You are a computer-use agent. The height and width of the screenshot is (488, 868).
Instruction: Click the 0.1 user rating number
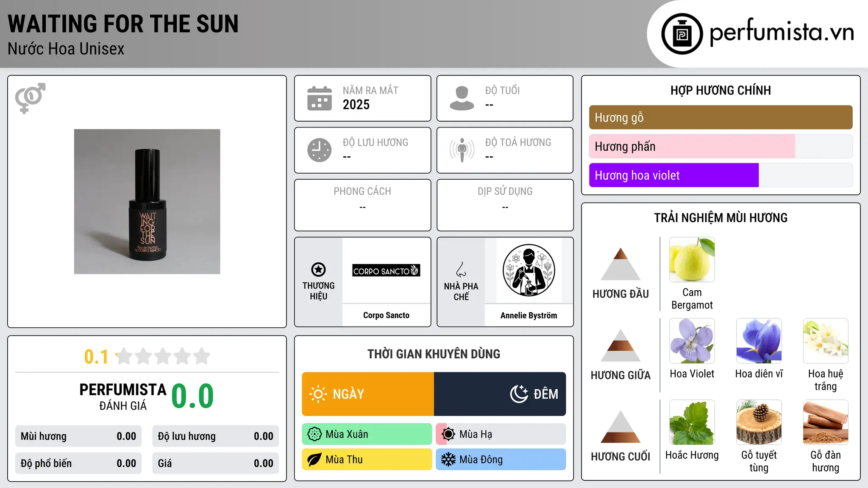tap(96, 357)
